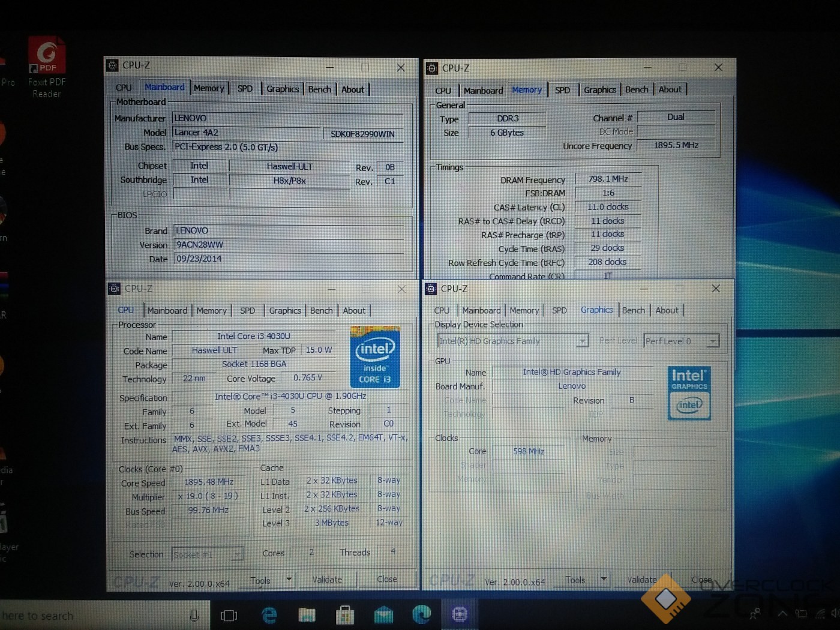840x630 pixels.
Task: Click Close button in CPU window
Action: 387,580
